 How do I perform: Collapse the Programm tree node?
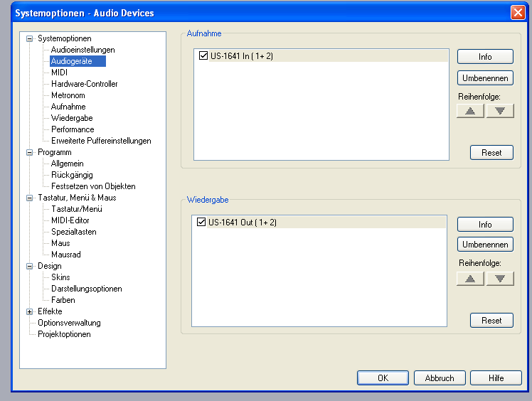coord(30,152)
